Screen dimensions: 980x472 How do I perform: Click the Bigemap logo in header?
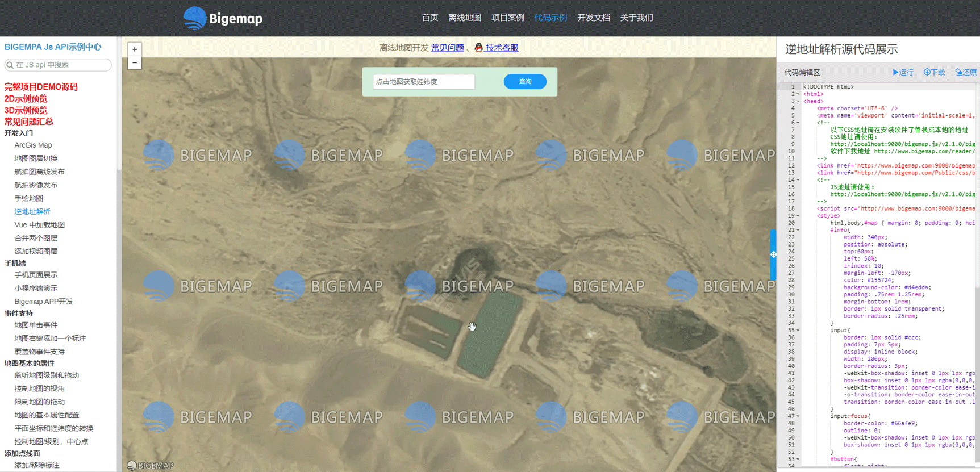click(x=223, y=18)
